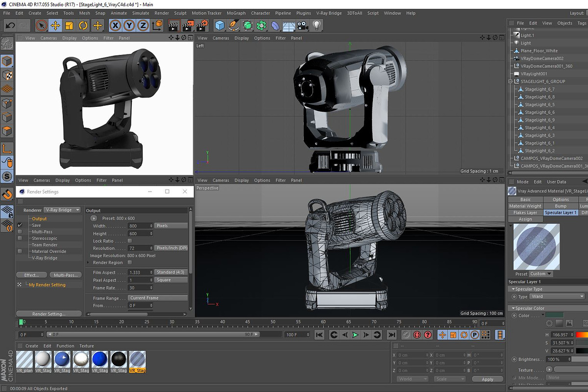Select the Live Selection tool

tap(42, 25)
